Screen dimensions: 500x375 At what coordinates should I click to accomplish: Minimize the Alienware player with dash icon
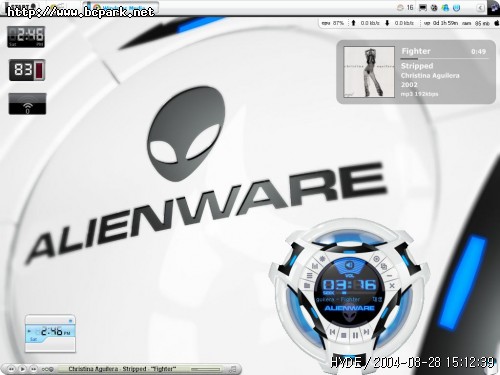pos(389,276)
